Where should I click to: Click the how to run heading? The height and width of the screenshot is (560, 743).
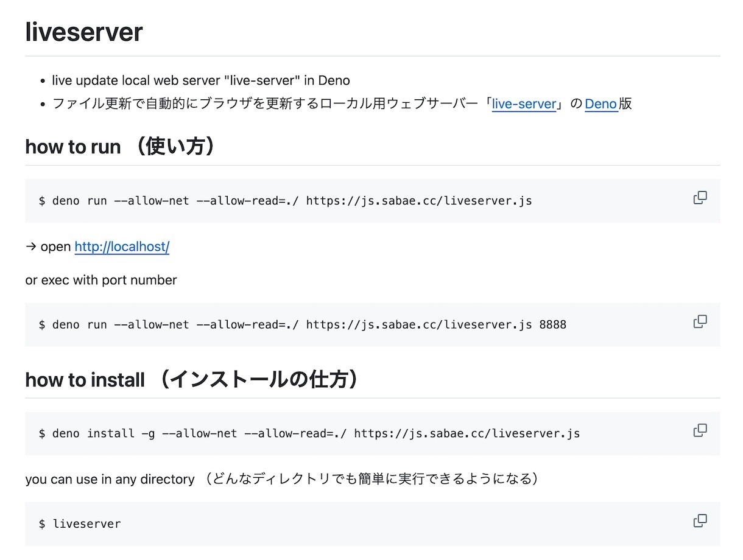(121, 147)
